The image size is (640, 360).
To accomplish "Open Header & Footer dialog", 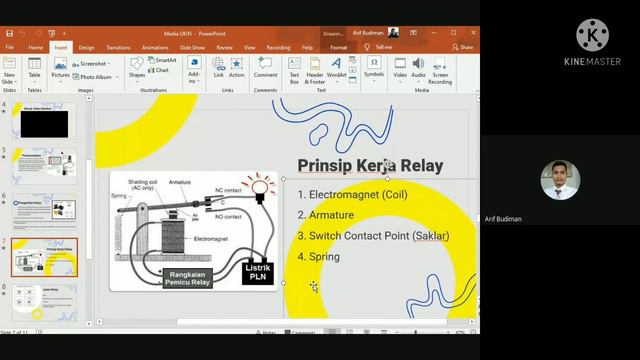I will [315, 71].
